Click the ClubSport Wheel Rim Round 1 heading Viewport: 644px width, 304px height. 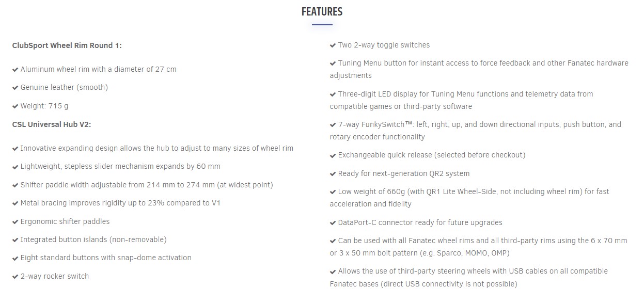67,45
